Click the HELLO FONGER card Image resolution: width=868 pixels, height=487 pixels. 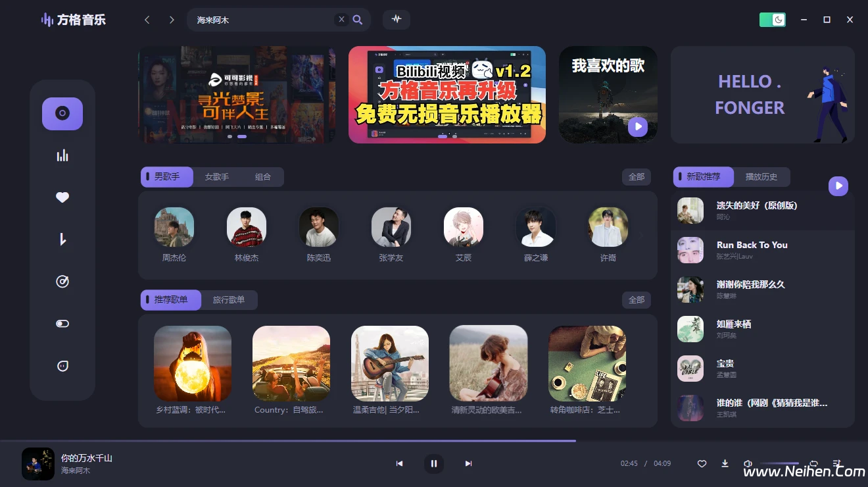763,95
